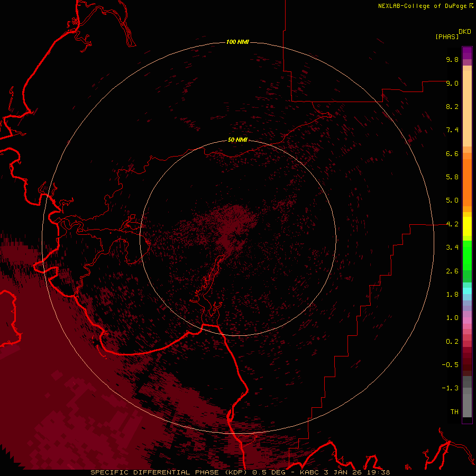The height and width of the screenshot is (476, 476).
Task: Click the 1.0 scale value
Action: 452,318
